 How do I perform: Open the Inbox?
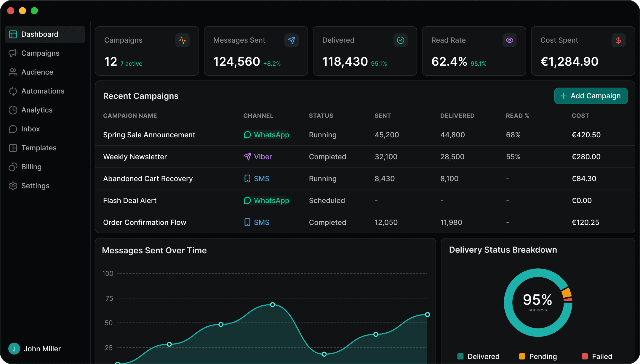(x=45, y=129)
